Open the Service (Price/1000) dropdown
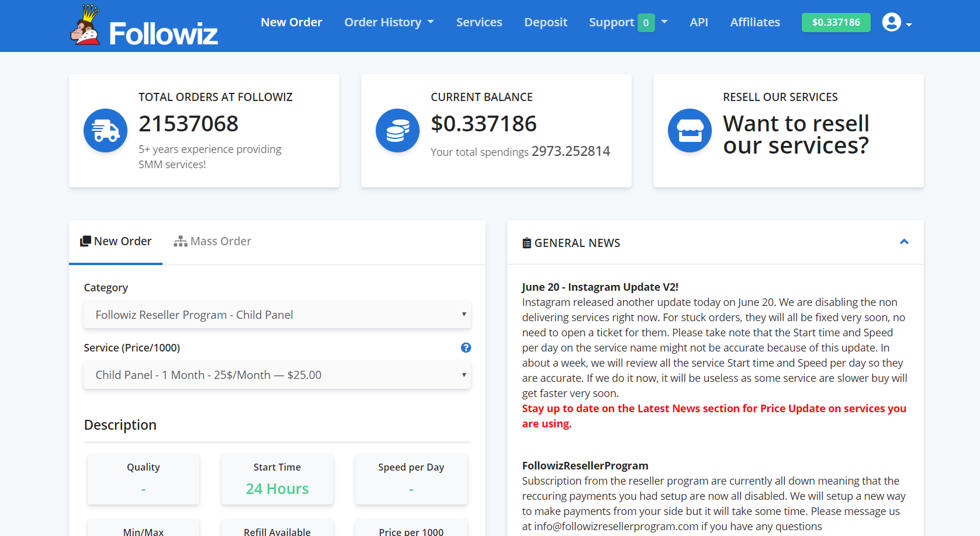Screen dimensions: 980x536 (277, 375)
